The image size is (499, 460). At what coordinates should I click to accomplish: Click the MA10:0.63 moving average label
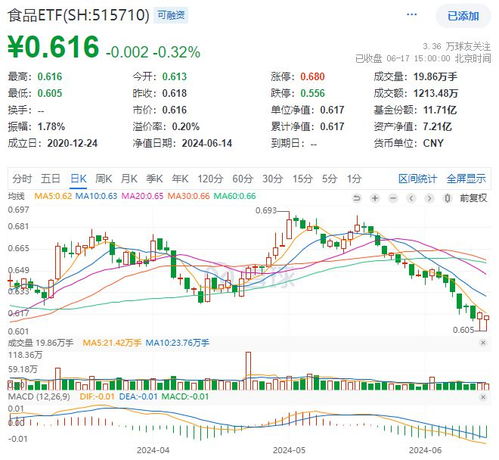(96, 196)
